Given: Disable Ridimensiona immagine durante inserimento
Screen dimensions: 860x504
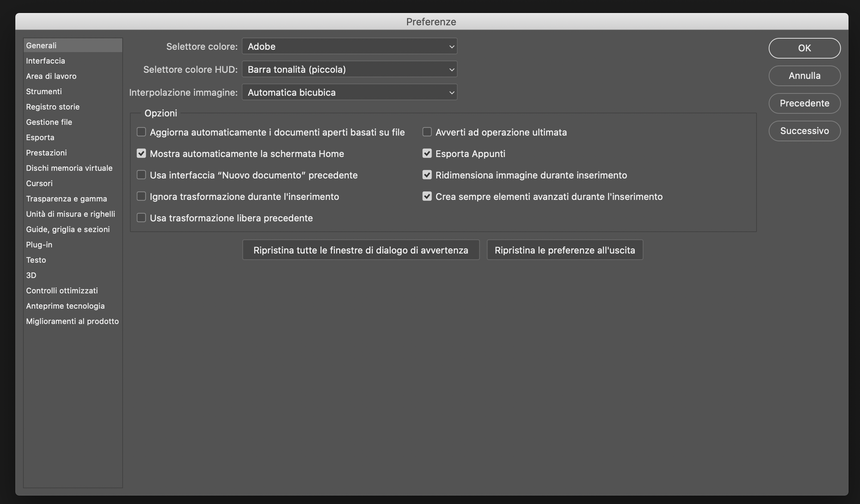Looking at the screenshot, I should (x=427, y=175).
